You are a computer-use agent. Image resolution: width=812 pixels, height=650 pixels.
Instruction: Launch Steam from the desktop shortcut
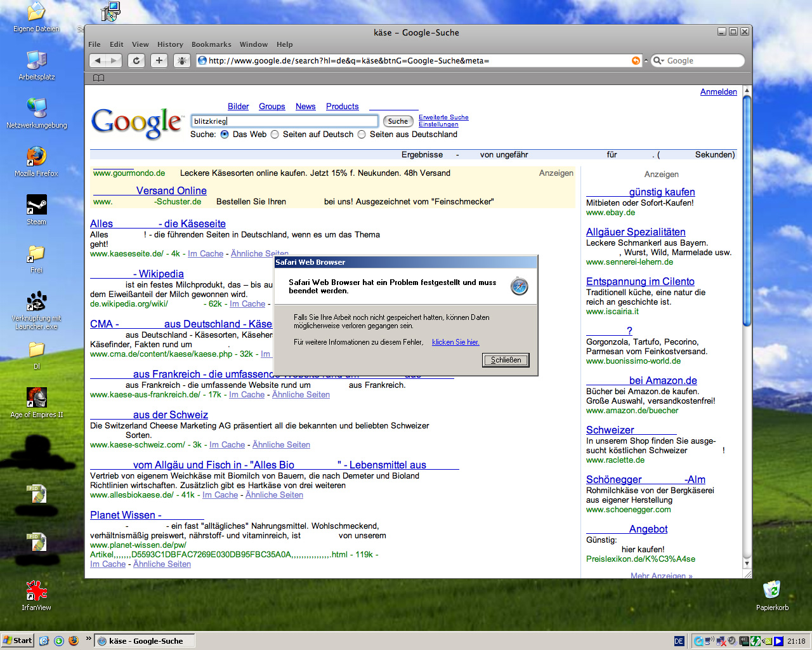click(x=36, y=210)
